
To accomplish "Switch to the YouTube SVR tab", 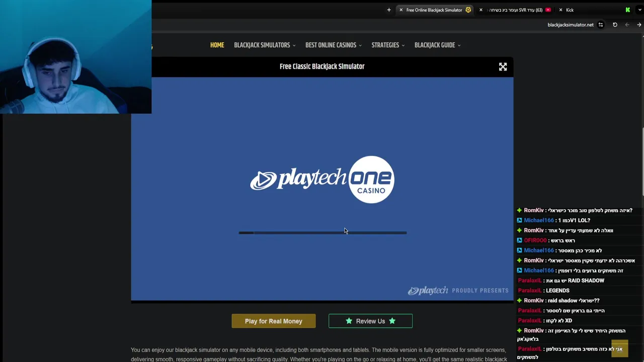I will click(516, 10).
